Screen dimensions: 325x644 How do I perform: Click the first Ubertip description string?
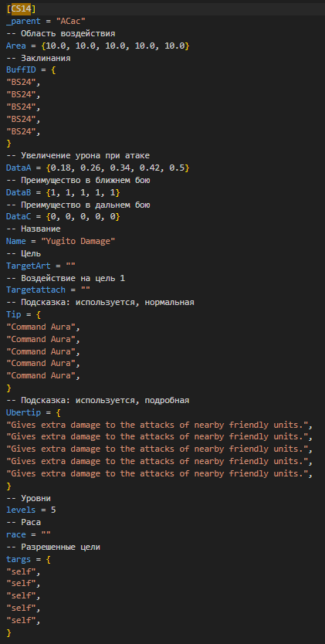click(157, 424)
